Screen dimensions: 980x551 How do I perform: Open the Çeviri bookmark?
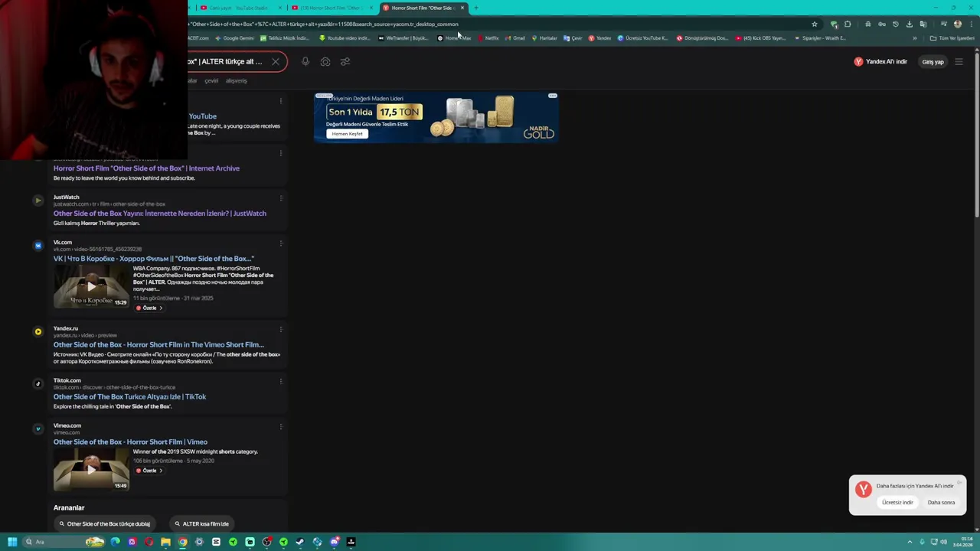573,38
